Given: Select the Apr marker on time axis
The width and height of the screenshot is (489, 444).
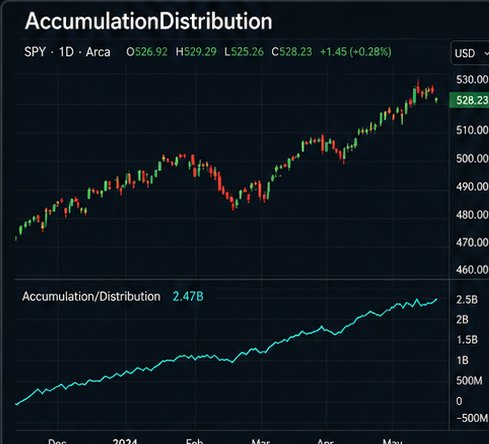Looking at the screenshot, I should coord(325,441).
